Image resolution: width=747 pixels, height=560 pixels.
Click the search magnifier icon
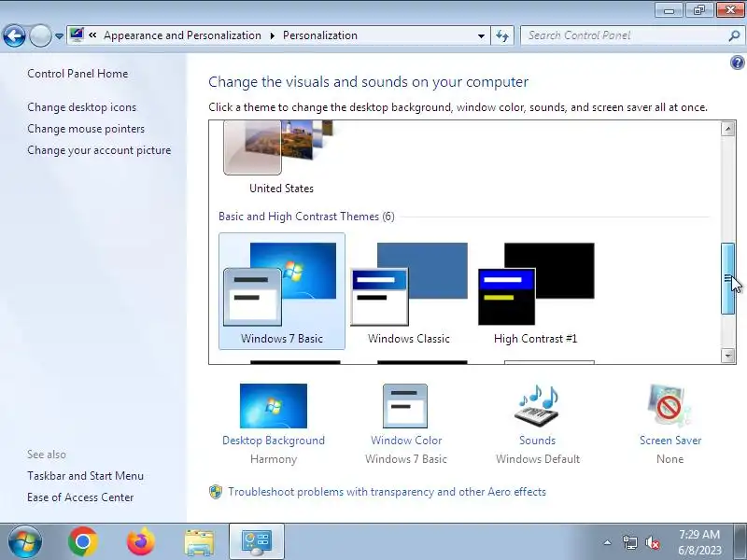[x=734, y=35]
